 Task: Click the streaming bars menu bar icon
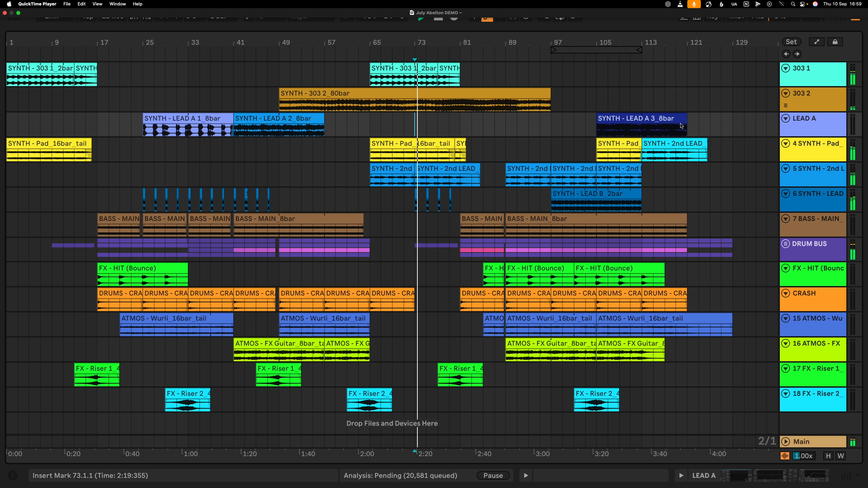(x=758, y=4)
